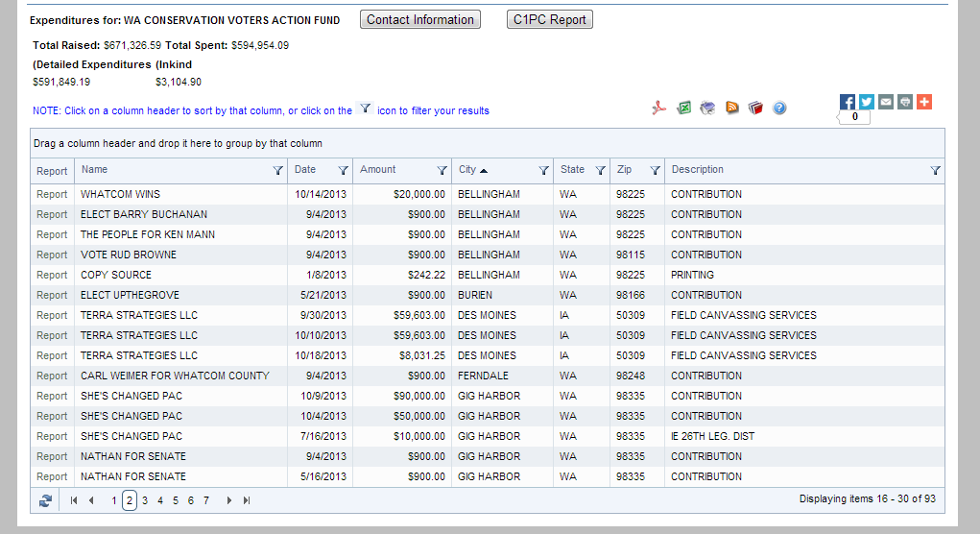Click the Contact Information button

(420, 19)
